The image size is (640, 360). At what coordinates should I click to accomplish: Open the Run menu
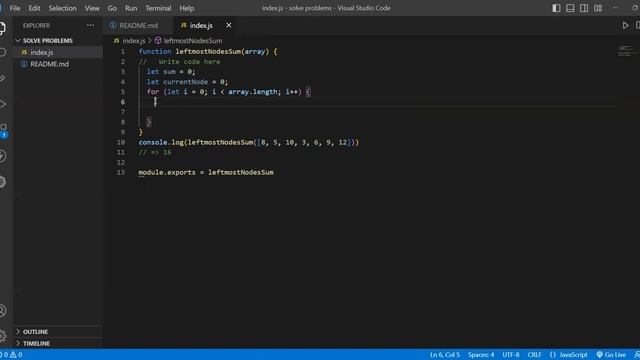tap(131, 8)
